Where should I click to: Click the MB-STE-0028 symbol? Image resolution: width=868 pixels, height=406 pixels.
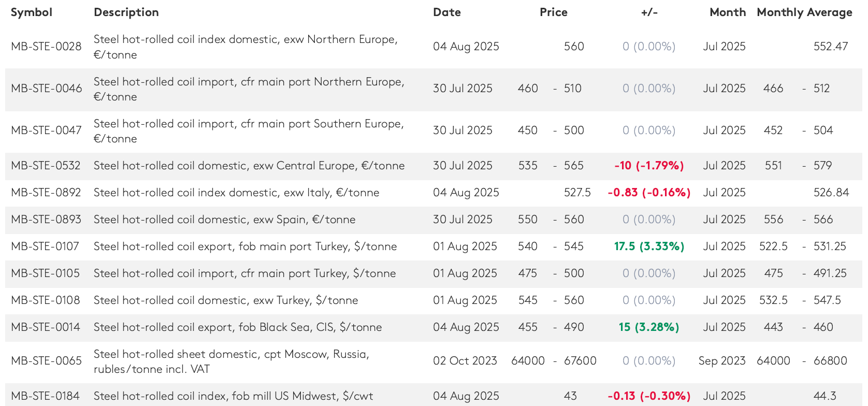click(46, 47)
